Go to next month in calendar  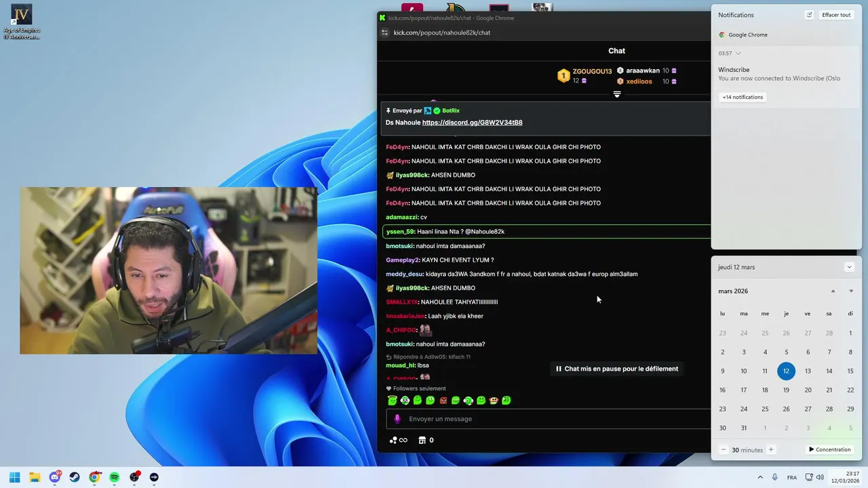point(851,291)
